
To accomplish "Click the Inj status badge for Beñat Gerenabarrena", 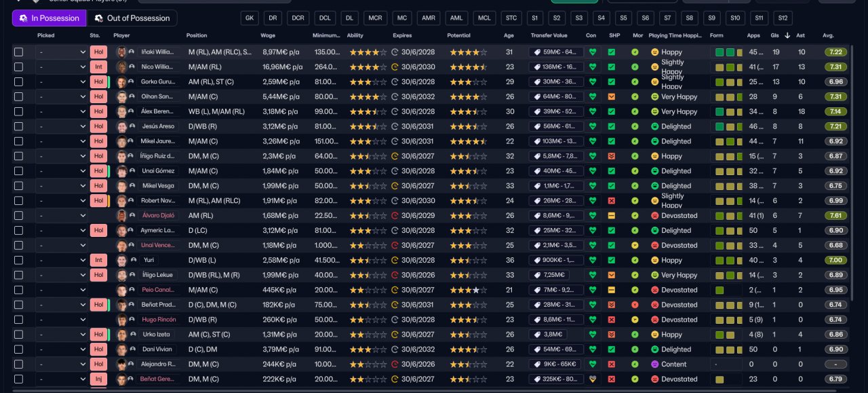I will click(x=98, y=379).
